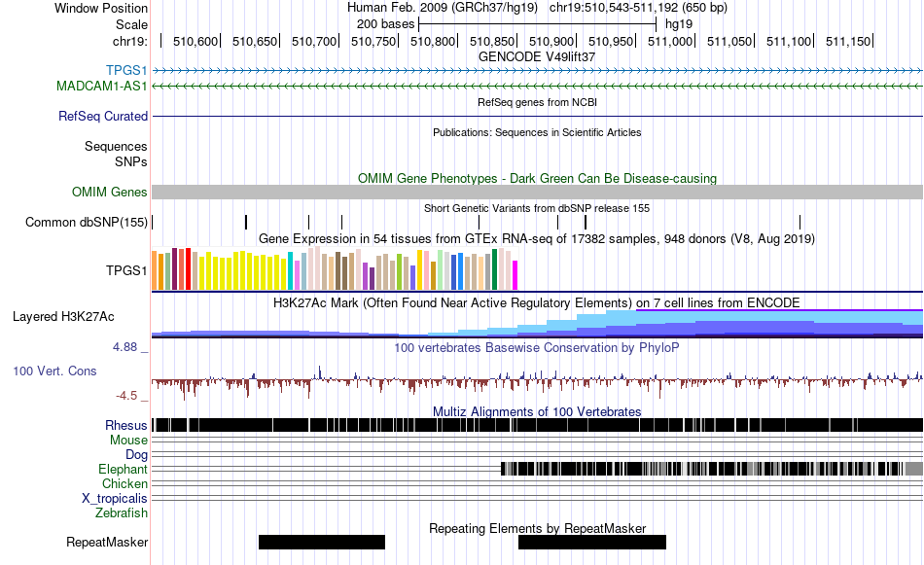Click the Common dbSNP(155) track label
The height and width of the screenshot is (565, 924).
click(86, 222)
